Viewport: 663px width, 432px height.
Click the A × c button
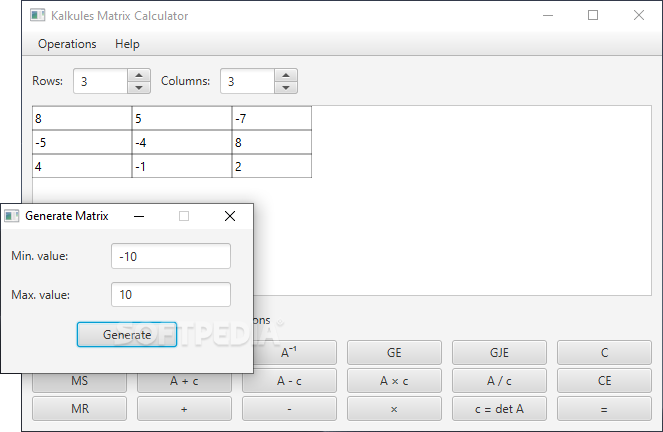(394, 380)
